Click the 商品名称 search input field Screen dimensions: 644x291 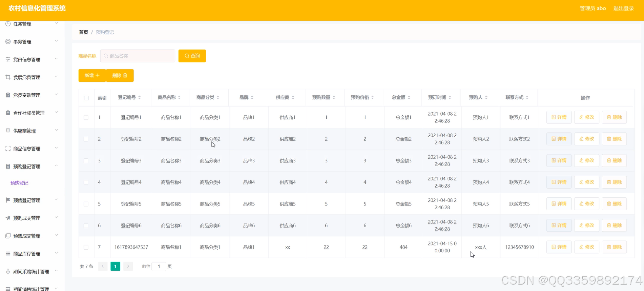tap(138, 56)
